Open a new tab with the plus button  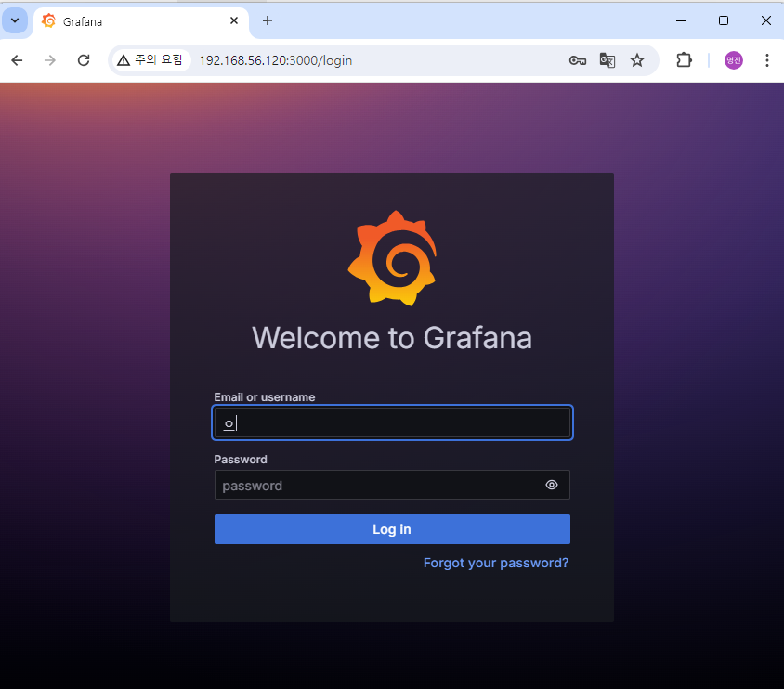[x=268, y=20]
